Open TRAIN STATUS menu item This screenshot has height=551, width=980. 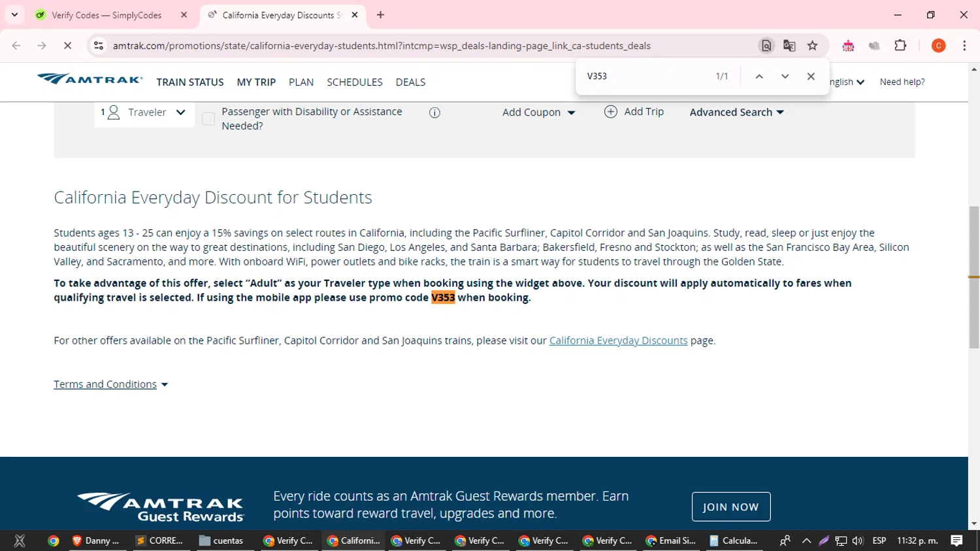click(190, 82)
